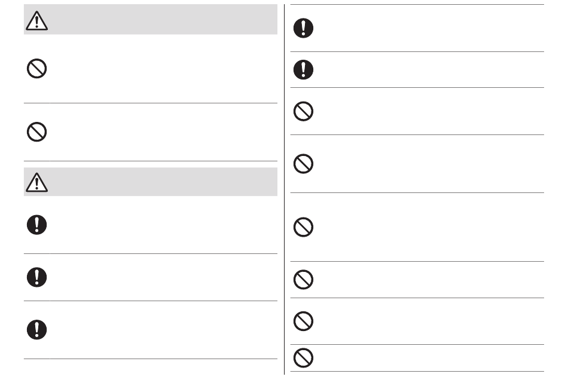568x392 pixels.
Task: Click the bottommost prohibition icon in the right column
Action: [x=303, y=357]
